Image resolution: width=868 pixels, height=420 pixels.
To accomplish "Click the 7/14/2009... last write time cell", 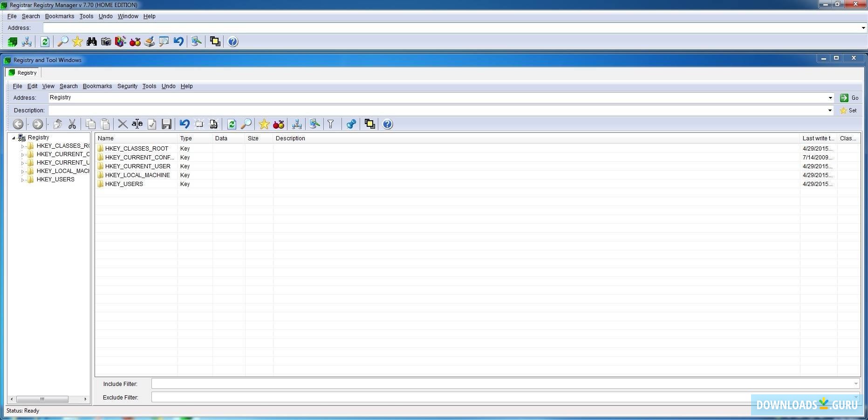I will coord(818,158).
